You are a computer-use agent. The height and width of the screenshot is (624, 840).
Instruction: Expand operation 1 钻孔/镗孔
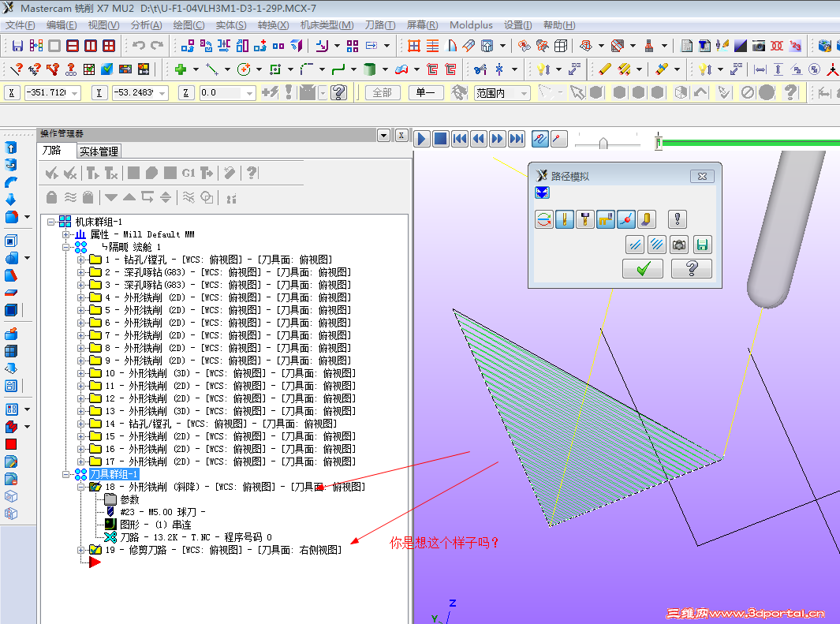(x=81, y=260)
